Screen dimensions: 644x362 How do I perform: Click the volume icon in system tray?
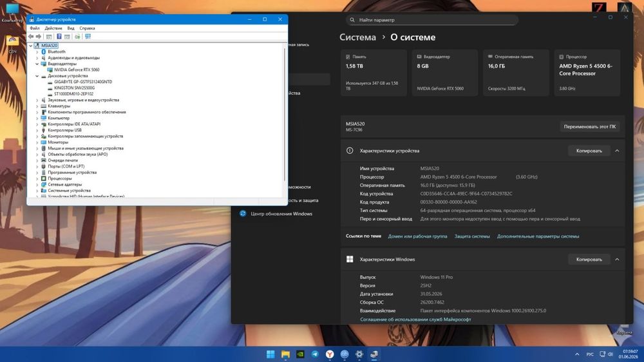[x=611, y=354]
